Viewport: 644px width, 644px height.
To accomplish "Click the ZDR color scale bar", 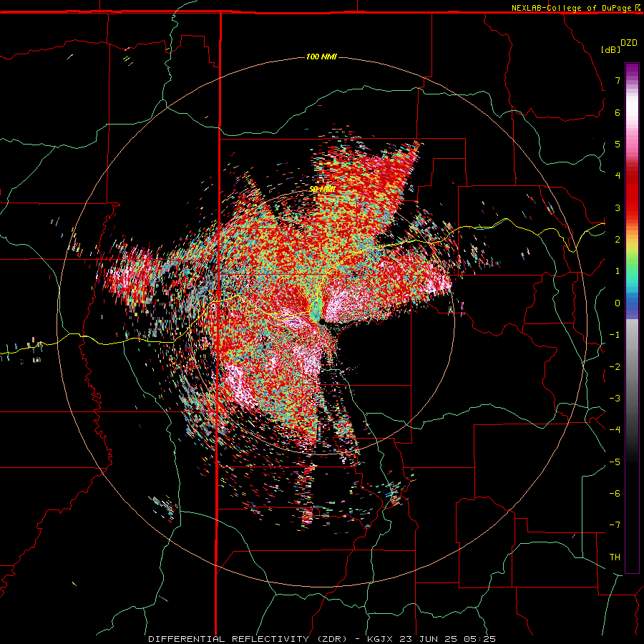I will [632, 318].
